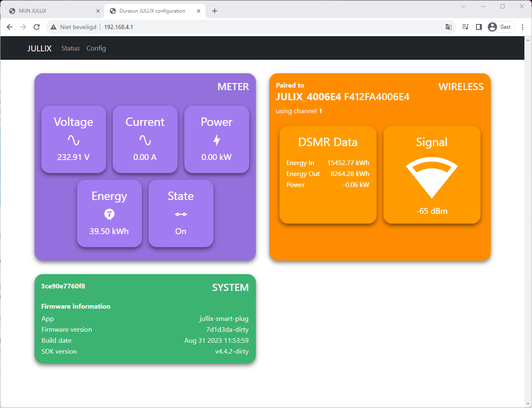Image resolution: width=532 pixels, height=408 pixels.
Task: Click the state switch icon
Action: (181, 214)
